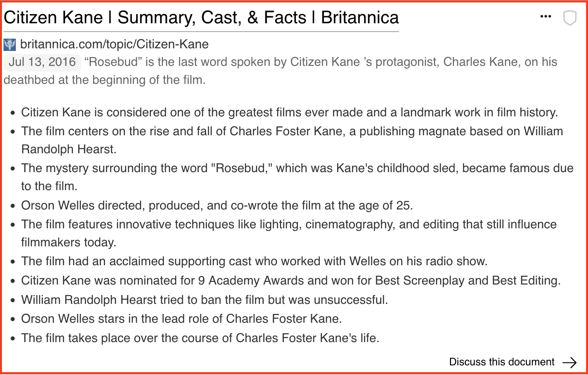This screenshot has width=588, height=375.
Task: Open the britannica.com/topic/Citizen-Kane URL
Action: click(x=114, y=44)
